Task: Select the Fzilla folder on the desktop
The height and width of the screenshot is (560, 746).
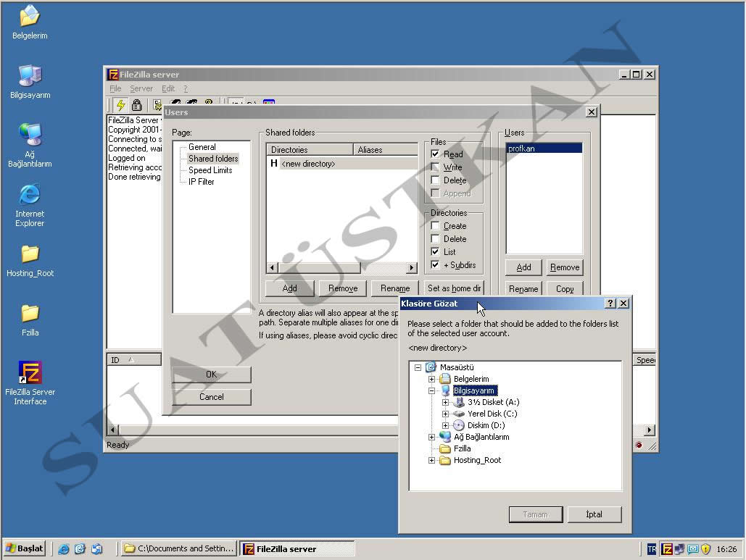Action: pyautogui.click(x=30, y=314)
